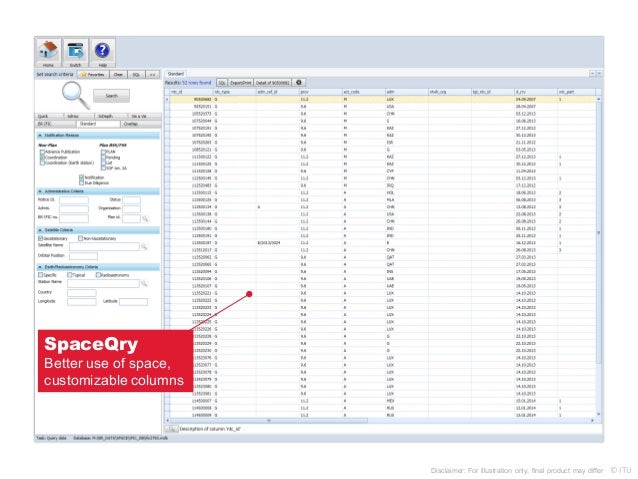Click the Search button
This screenshot has width=638, height=479.
pyautogui.click(x=111, y=96)
